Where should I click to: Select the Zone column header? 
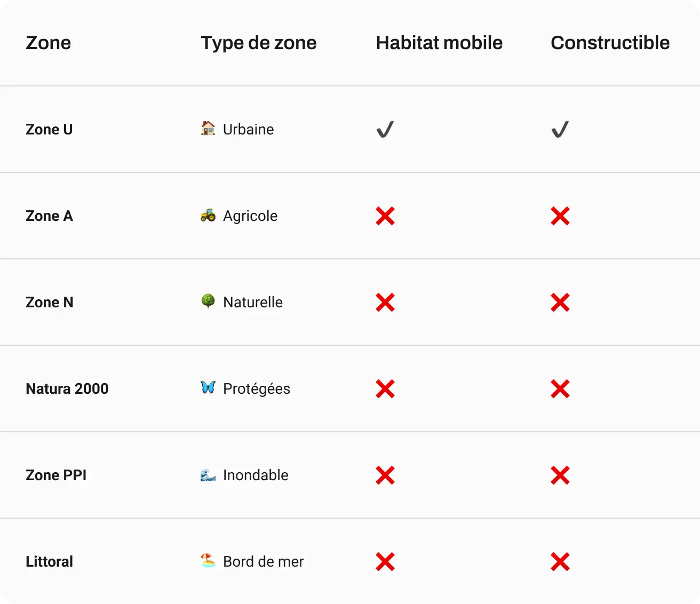point(49,43)
